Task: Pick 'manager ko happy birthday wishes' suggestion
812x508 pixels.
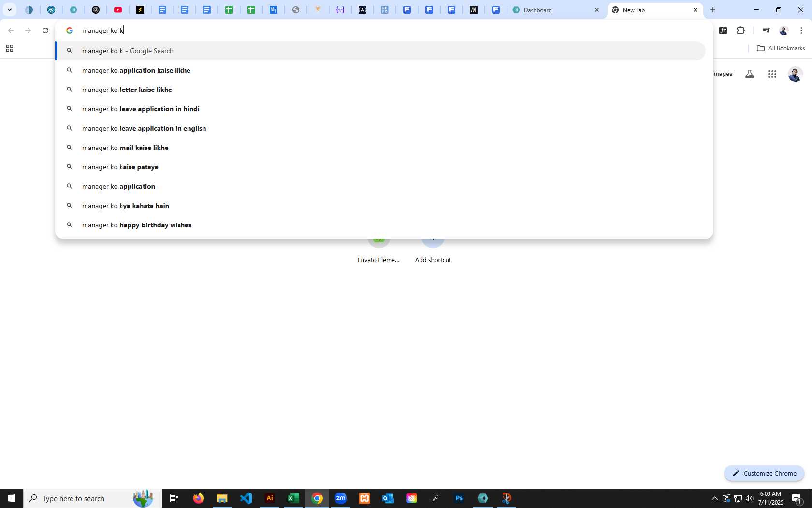Action: tap(380, 225)
